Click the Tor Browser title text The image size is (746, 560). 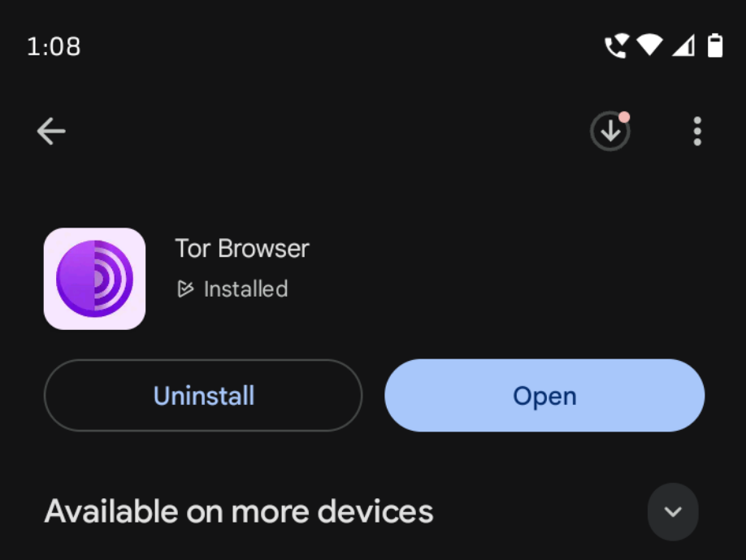pos(242,249)
